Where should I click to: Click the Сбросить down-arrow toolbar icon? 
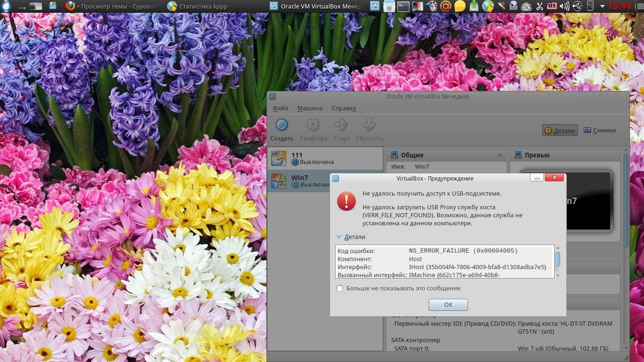(369, 125)
